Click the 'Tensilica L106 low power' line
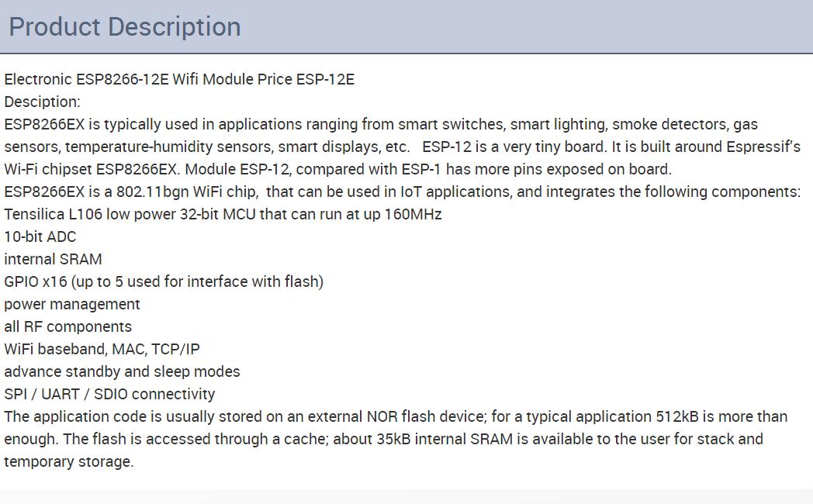The image size is (813, 504). (x=223, y=215)
